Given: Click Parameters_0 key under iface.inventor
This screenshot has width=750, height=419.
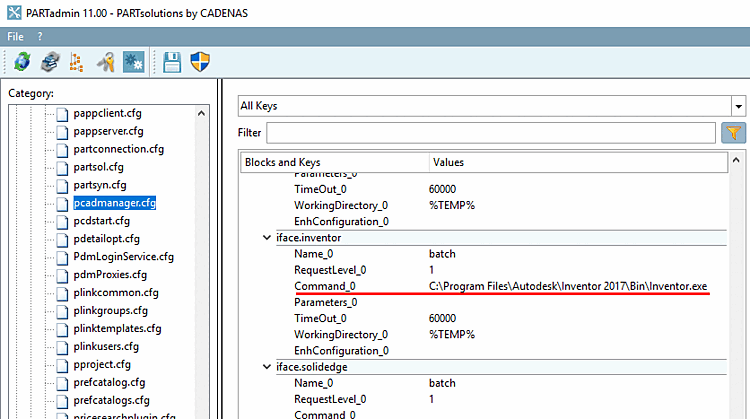Looking at the screenshot, I should 326,302.
